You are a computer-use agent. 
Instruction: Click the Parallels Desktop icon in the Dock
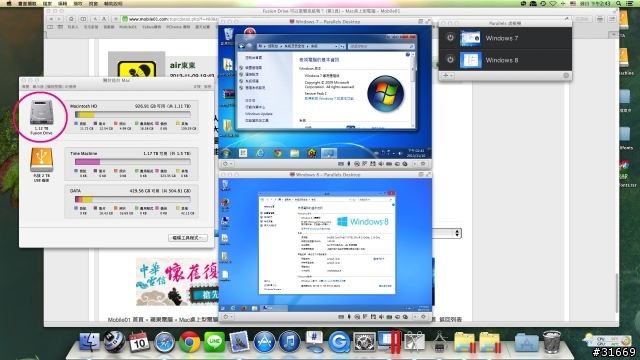(389, 342)
